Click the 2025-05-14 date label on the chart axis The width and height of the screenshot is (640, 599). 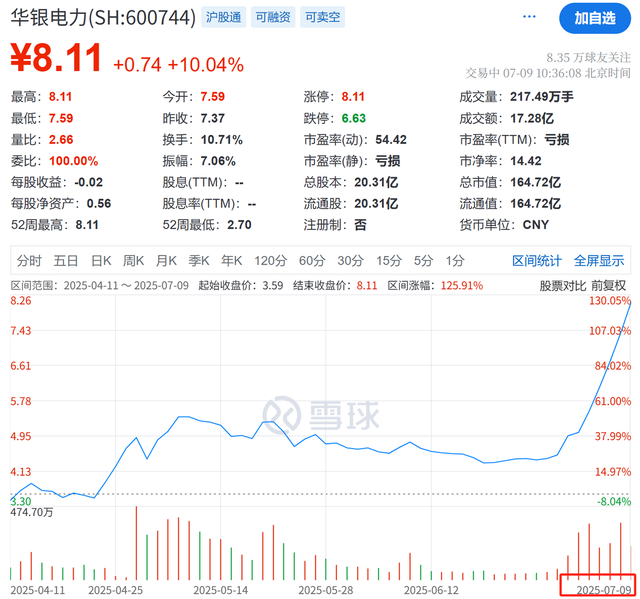220,590
